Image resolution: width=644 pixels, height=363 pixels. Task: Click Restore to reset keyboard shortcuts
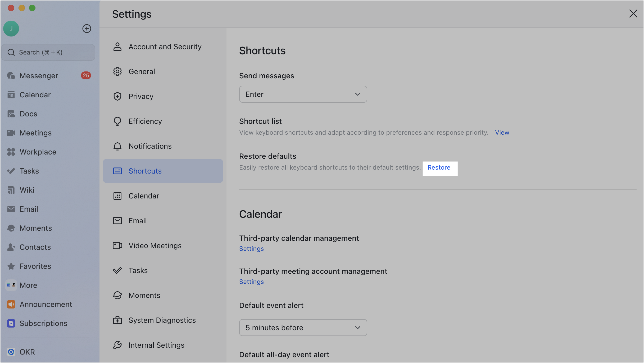[x=439, y=167]
